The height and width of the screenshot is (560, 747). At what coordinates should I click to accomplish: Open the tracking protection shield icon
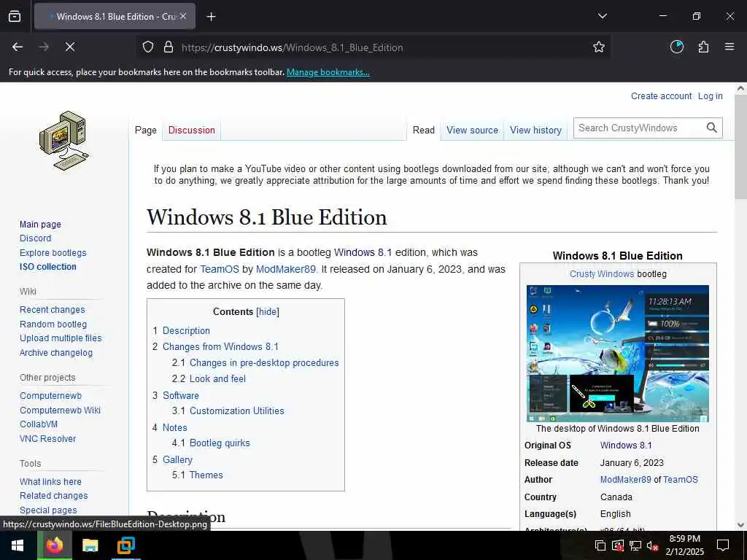(x=148, y=47)
